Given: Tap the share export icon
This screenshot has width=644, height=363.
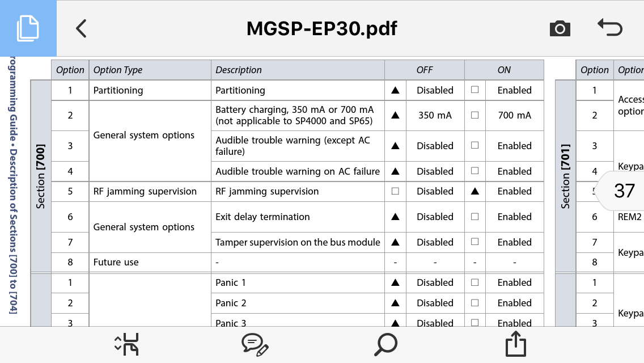Looking at the screenshot, I should click(x=515, y=344).
